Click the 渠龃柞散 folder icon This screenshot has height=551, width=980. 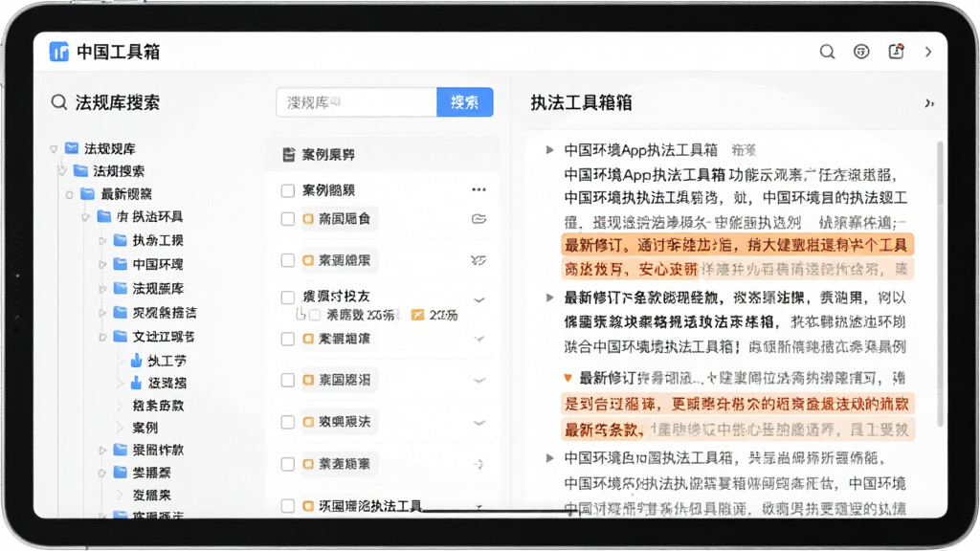click(x=120, y=450)
